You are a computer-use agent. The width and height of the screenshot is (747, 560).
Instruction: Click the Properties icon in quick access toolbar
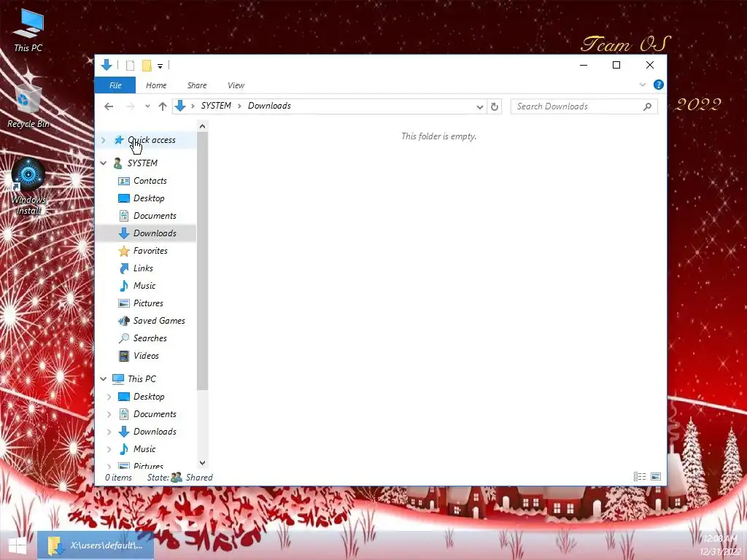point(130,66)
